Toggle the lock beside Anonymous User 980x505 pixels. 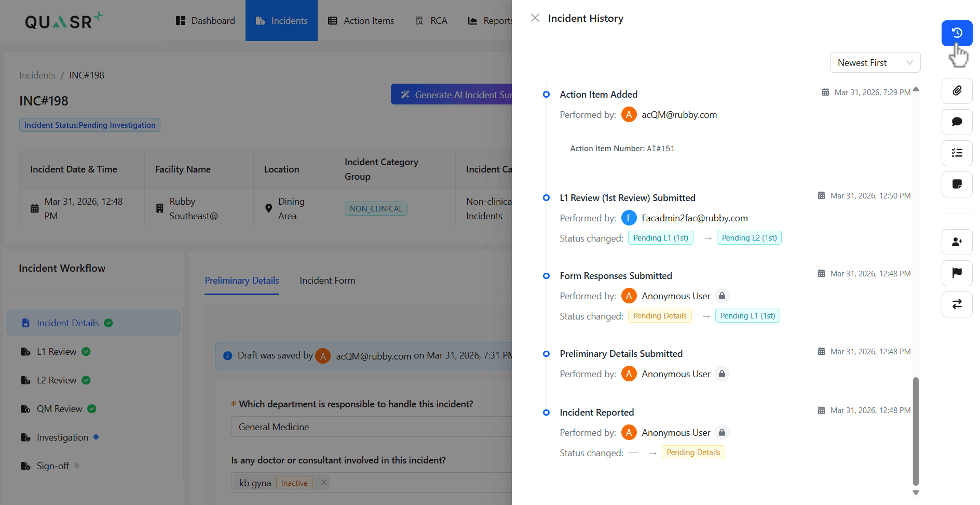(722, 295)
